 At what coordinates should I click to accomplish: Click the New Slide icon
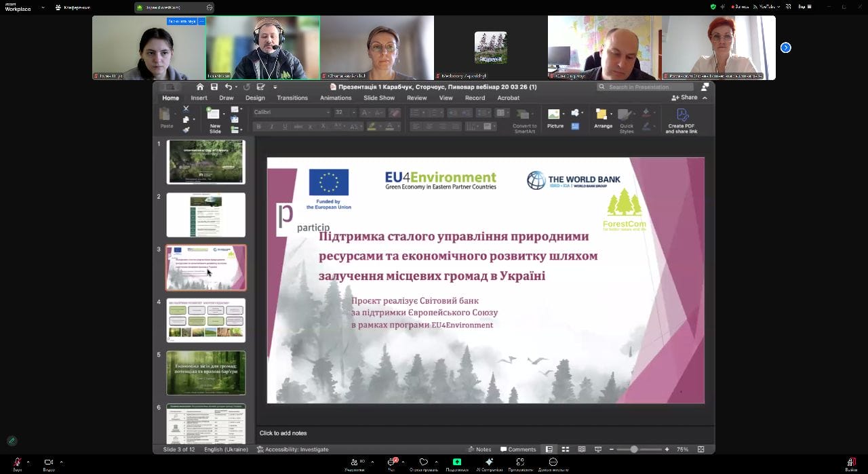214,117
